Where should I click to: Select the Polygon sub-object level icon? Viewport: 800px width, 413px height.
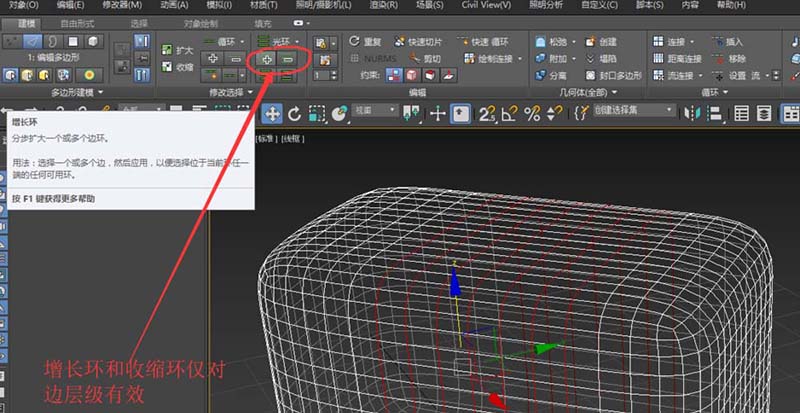tap(73, 41)
